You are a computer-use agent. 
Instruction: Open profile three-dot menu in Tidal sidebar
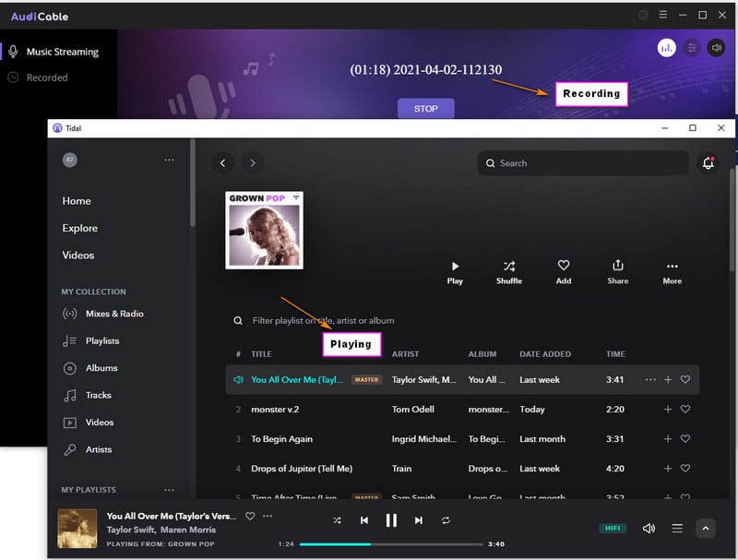coord(169,160)
